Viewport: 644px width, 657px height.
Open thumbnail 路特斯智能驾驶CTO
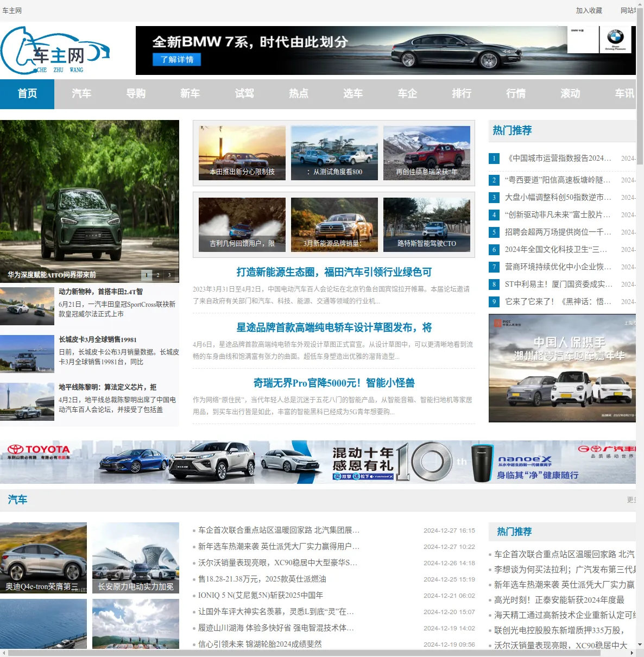[x=427, y=225]
